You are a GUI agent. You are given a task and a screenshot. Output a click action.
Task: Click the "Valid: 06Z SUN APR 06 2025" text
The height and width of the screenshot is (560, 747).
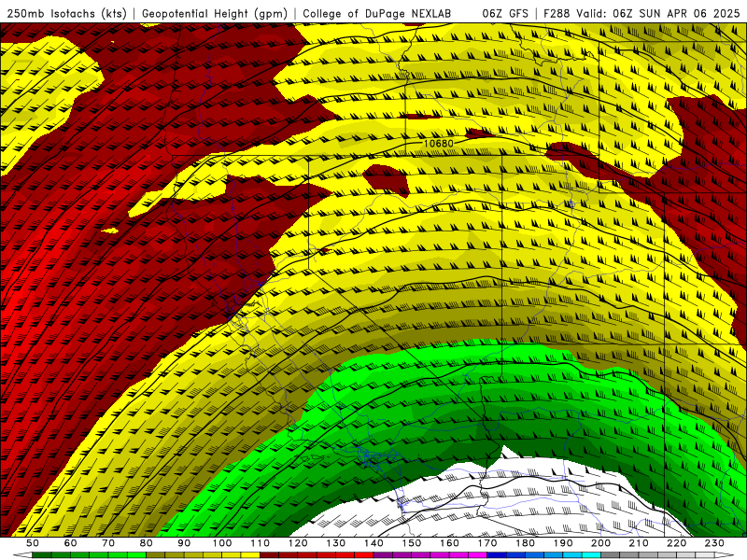pos(658,14)
